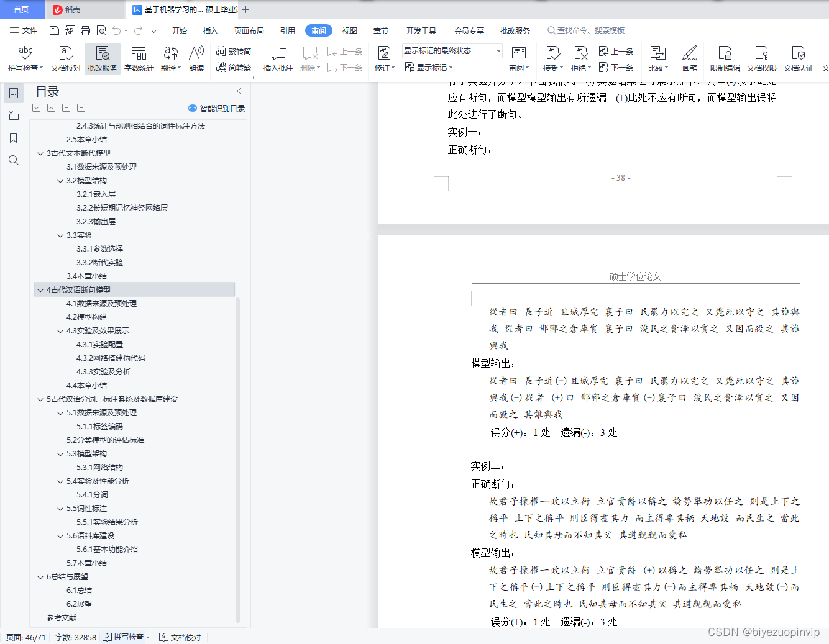Expand all outline levels with the plus box
The image size is (829, 644).
coord(66,108)
